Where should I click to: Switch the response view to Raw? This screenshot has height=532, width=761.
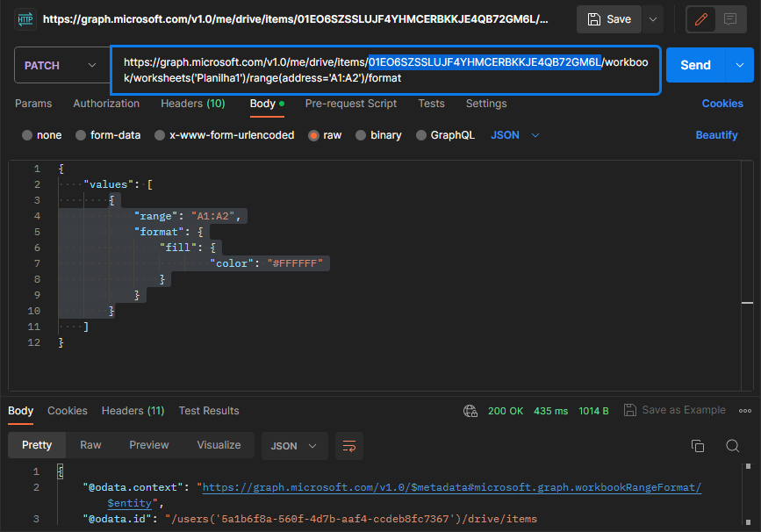(90, 445)
